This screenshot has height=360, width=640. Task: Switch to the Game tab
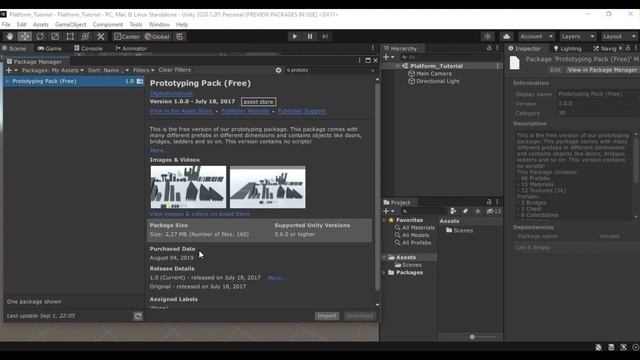click(x=49, y=48)
